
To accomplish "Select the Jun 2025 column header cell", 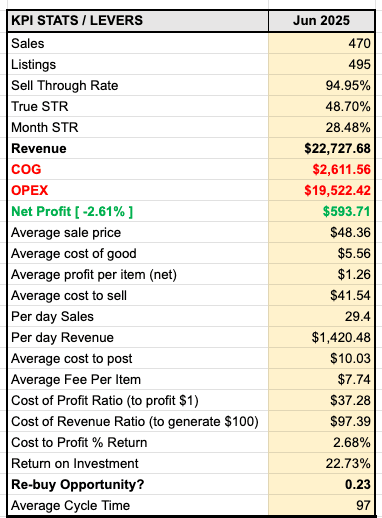I will click(321, 21).
